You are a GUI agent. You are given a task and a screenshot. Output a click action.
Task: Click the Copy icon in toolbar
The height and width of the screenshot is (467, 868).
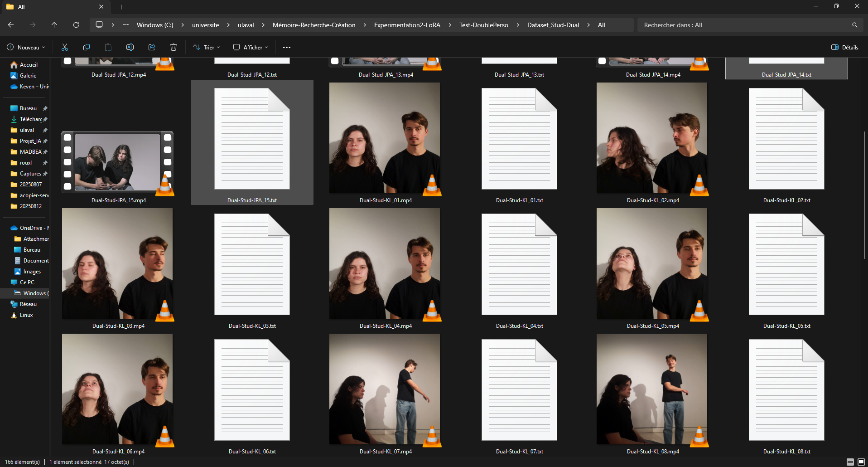pos(87,47)
